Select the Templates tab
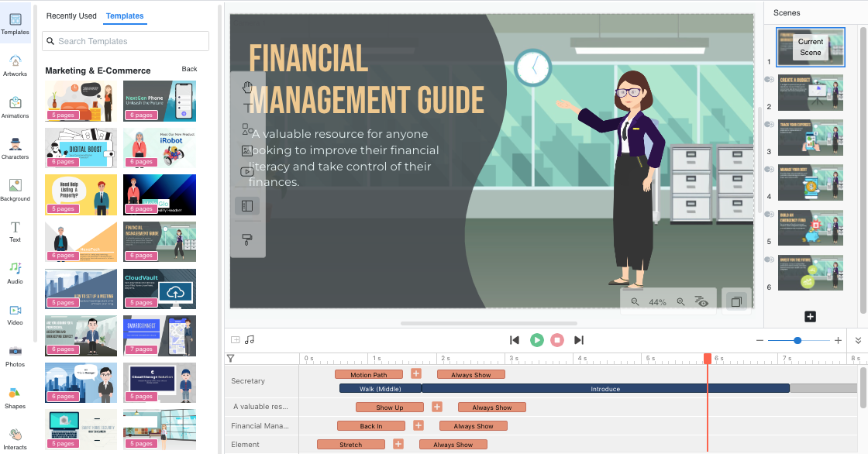 [x=125, y=15]
